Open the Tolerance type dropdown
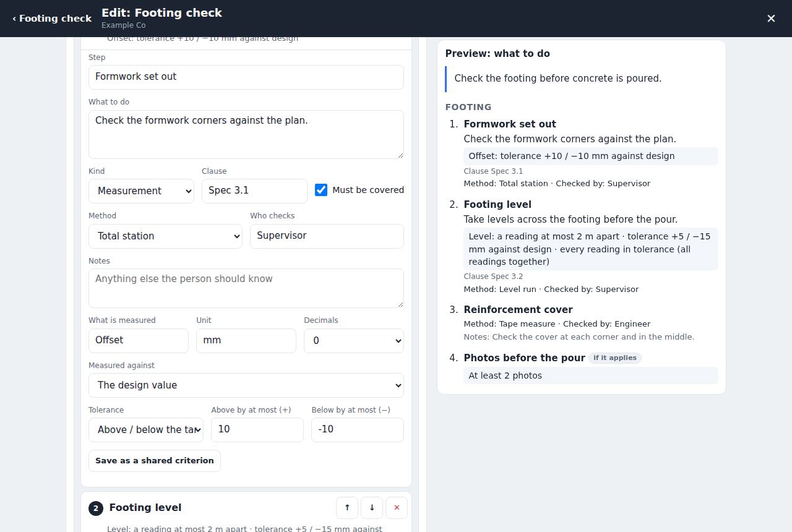 coord(146,430)
